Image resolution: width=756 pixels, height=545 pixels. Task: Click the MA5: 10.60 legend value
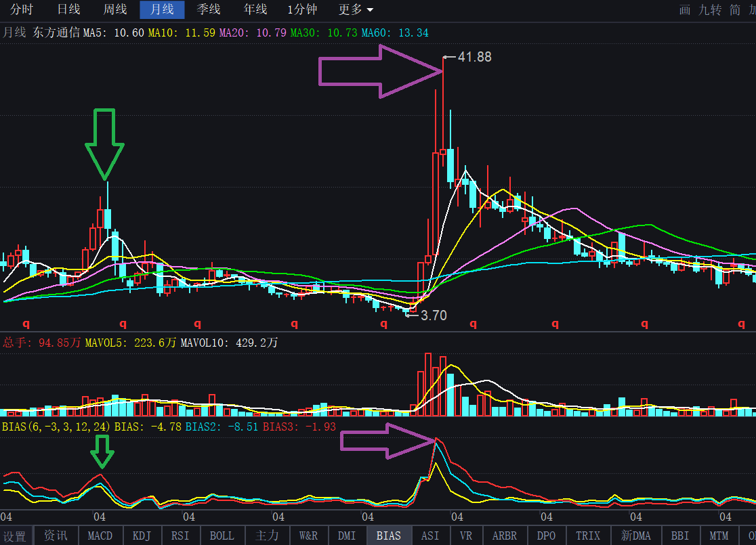coord(114,32)
